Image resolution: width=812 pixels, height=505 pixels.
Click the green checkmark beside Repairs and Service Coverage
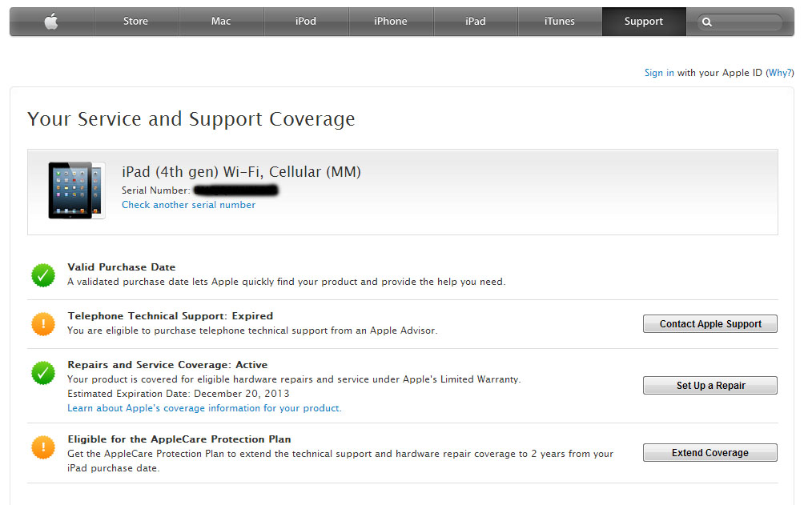pos(43,372)
